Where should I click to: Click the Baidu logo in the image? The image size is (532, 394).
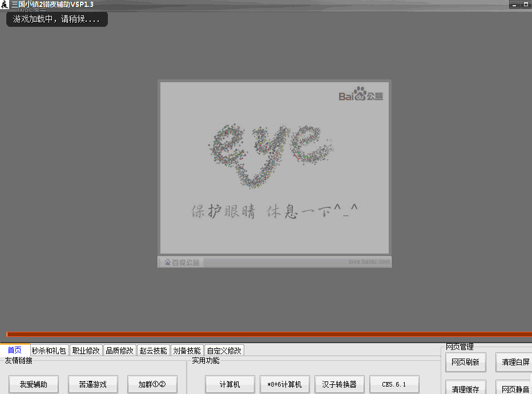(x=361, y=95)
